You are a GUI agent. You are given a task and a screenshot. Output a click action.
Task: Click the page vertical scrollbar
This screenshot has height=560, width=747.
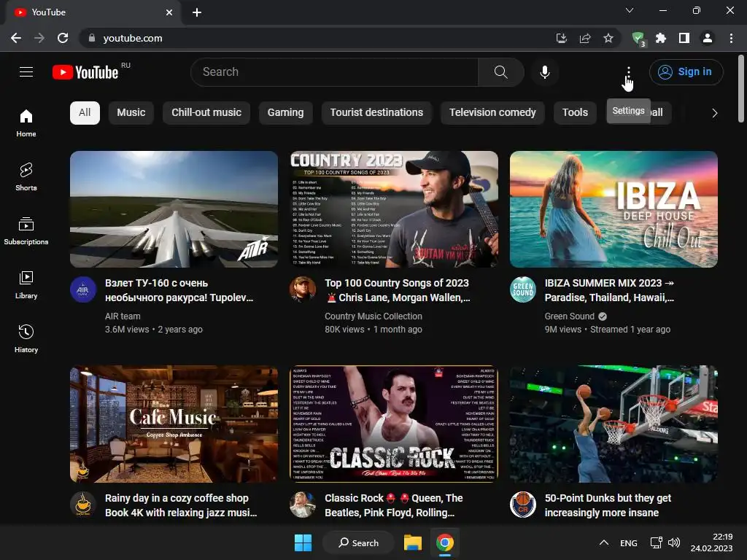pyautogui.click(x=741, y=89)
